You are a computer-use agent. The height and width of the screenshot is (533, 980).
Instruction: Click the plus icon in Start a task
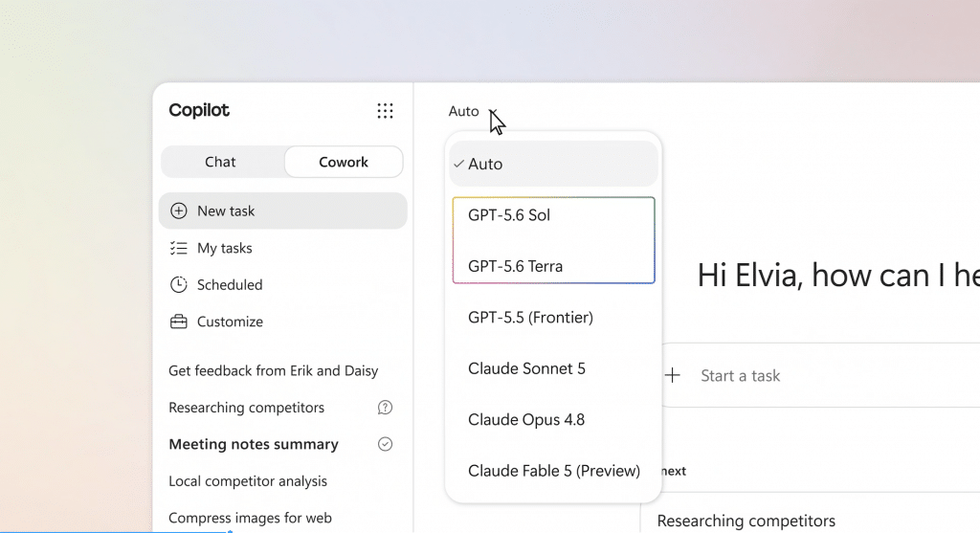tap(673, 375)
